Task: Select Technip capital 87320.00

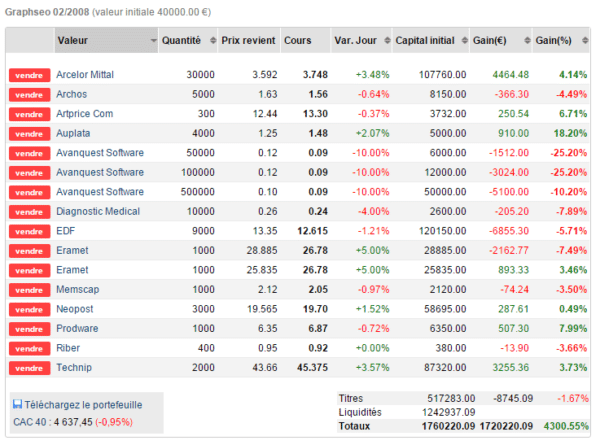Action: (x=445, y=367)
